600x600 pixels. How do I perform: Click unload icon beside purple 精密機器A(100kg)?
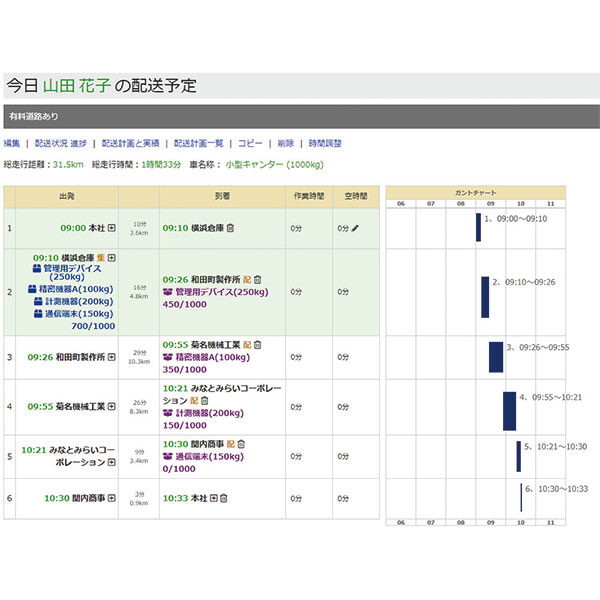(x=168, y=357)
